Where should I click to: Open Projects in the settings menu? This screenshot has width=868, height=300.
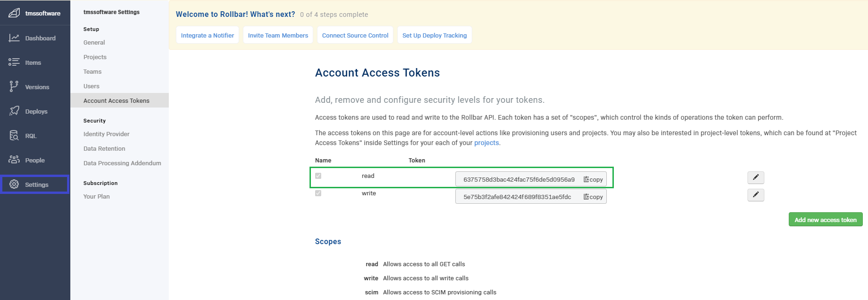point(95,57)
